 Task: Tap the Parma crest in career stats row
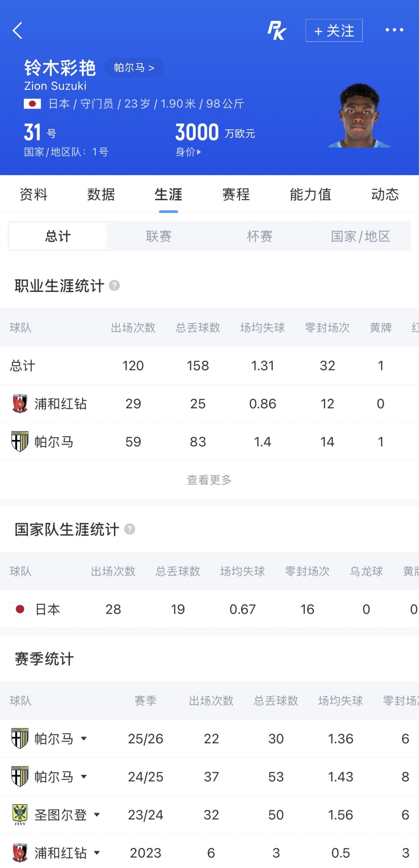(x=20, y=442)
